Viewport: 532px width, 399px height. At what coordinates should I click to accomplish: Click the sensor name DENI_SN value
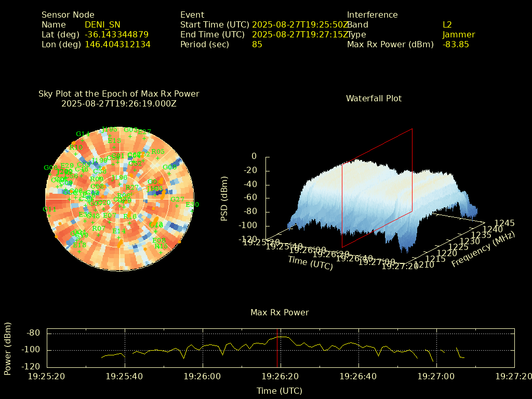[102, 24]
